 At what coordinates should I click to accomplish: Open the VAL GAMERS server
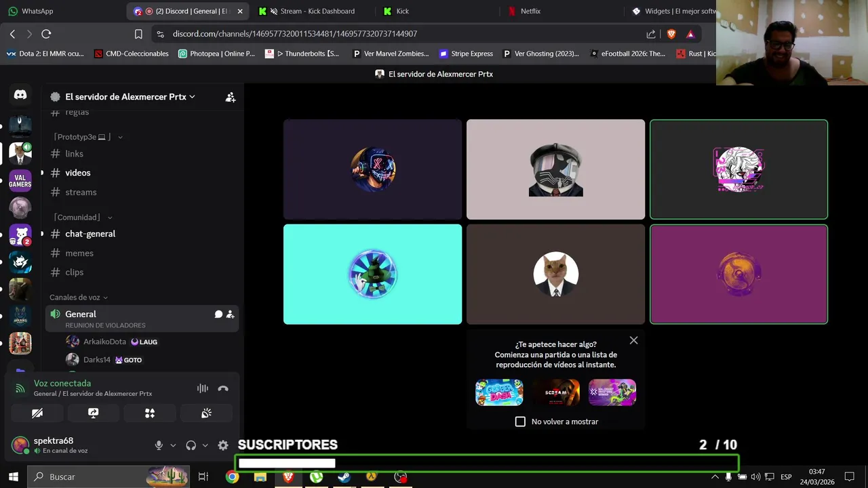20,181
